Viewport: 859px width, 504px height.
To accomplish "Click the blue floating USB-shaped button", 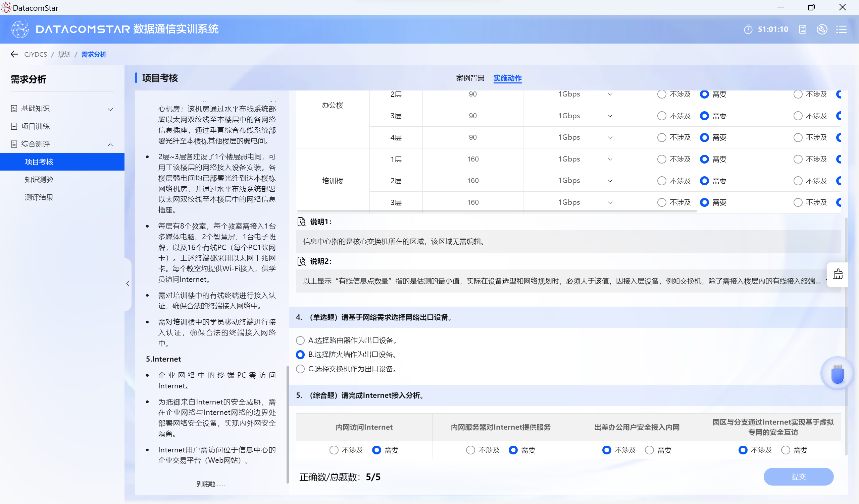I will [x=837, y=374].
